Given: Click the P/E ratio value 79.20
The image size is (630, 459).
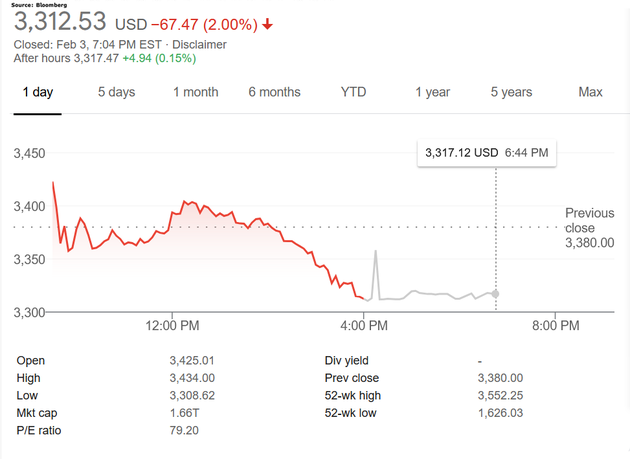Looking at the screenshot, I should 185,431.
